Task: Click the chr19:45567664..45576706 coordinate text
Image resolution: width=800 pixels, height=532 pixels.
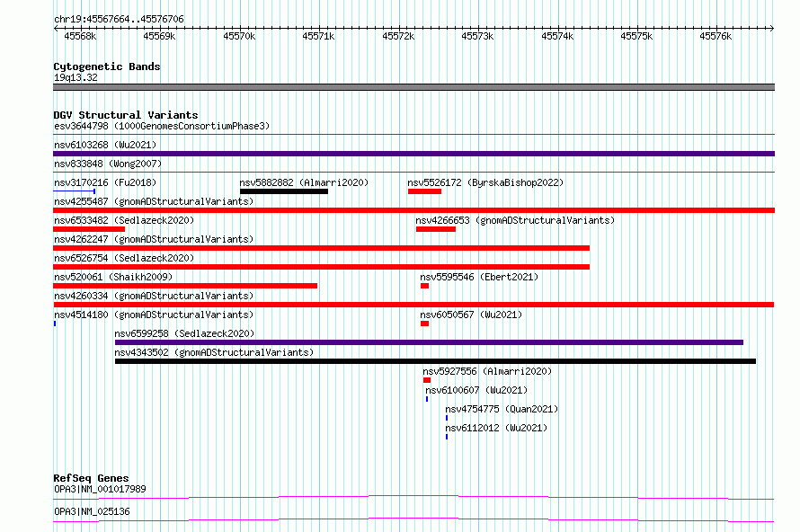Action: pyautogui.click(x=119, y=20)
